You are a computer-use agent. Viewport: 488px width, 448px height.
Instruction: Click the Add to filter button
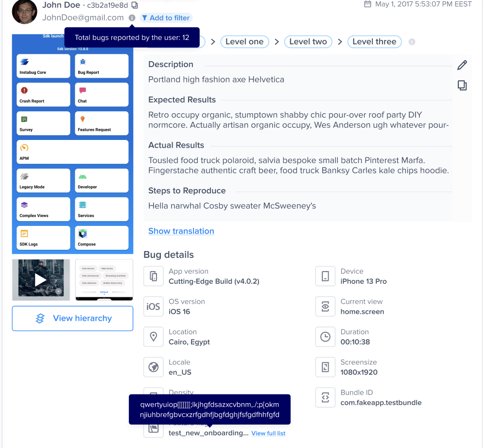tap(166, 17)
